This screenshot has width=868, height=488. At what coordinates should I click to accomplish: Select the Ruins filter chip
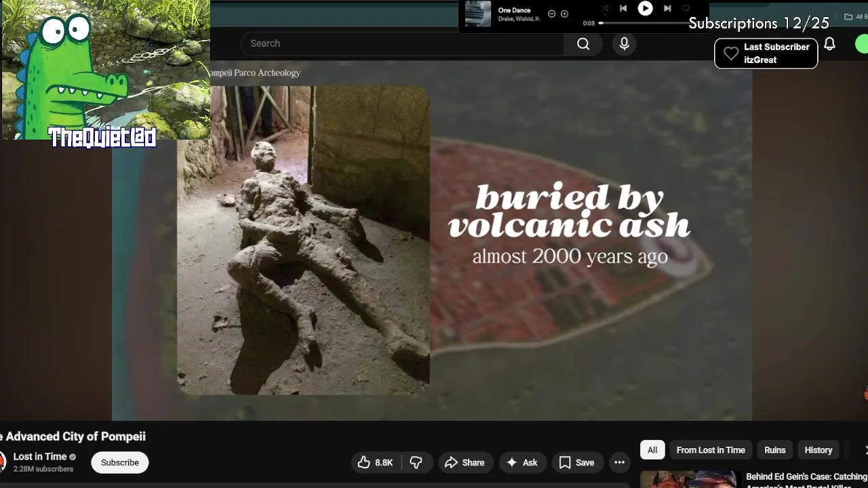click(774, 450)
